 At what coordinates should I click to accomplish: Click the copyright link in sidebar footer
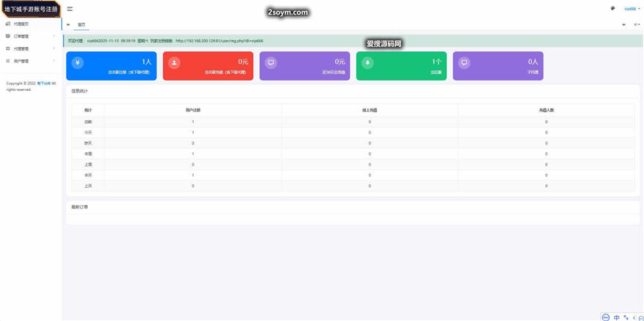[44, 84]
